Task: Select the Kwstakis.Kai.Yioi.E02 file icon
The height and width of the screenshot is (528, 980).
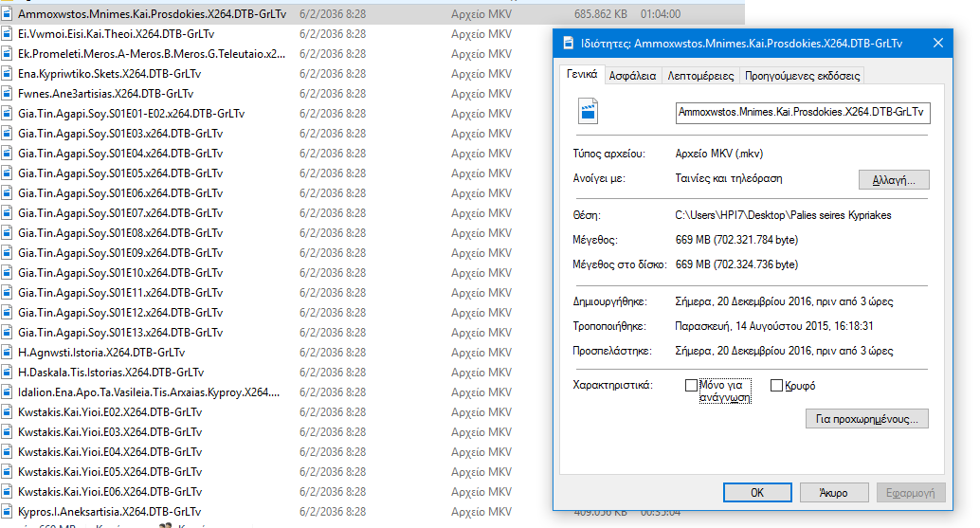Action: point(8,412)
